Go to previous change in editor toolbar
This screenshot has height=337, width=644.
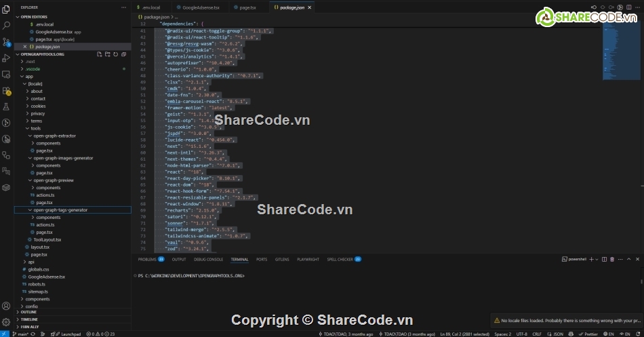pyautogui.click(x=594, y=7)
